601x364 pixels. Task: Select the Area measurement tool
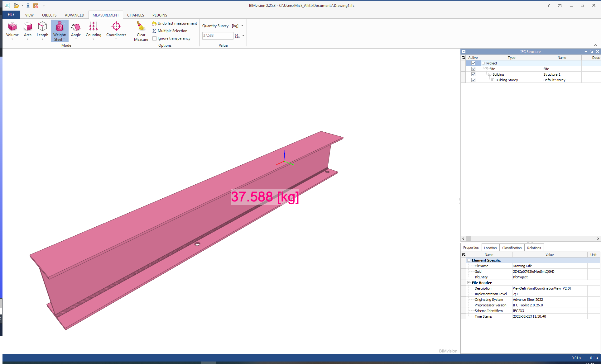point(28,30)
